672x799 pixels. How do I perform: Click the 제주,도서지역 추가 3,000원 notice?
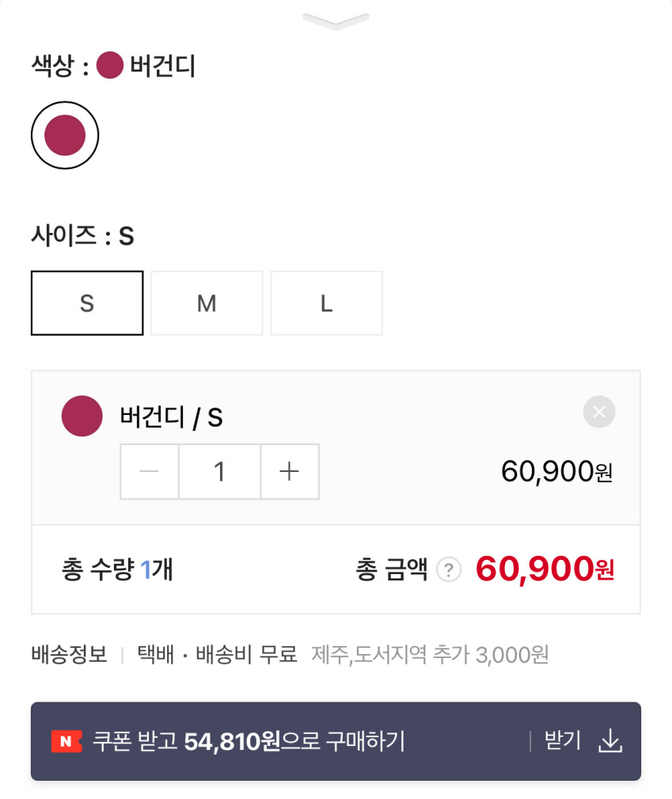click(430, 655)
